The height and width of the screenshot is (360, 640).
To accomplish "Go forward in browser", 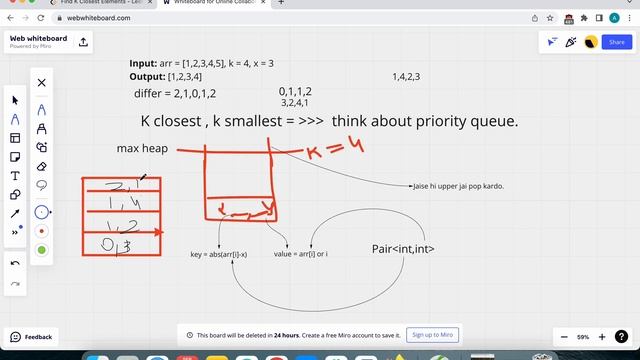I will click(25, 18).
